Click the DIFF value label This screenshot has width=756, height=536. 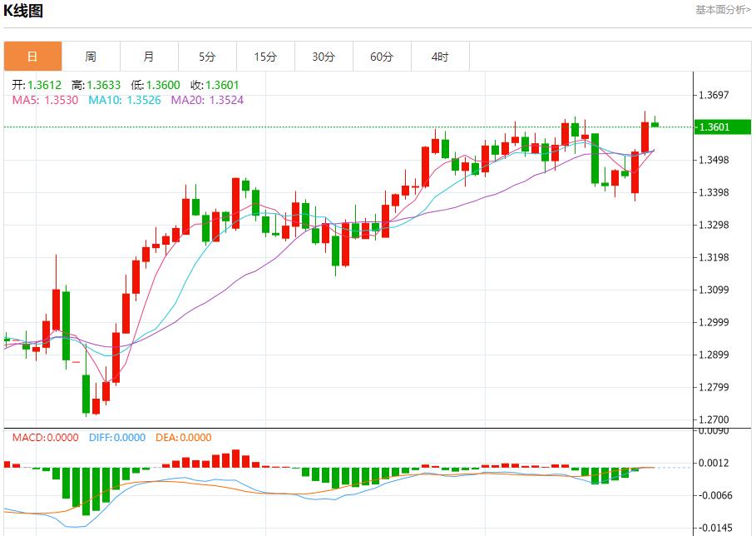coord(115,437)
